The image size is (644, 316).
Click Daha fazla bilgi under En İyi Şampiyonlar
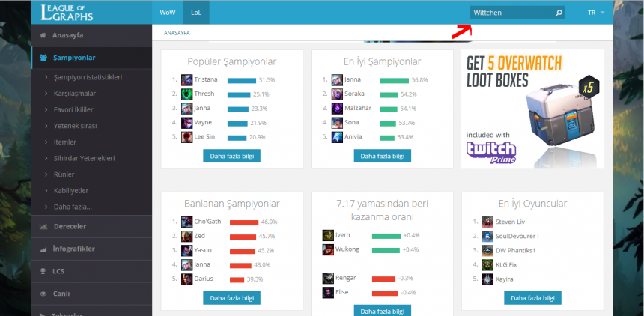coord(383,157)
